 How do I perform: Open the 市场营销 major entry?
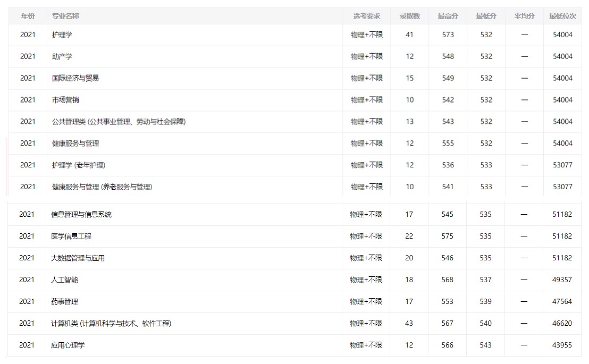(x=65, y=100)
